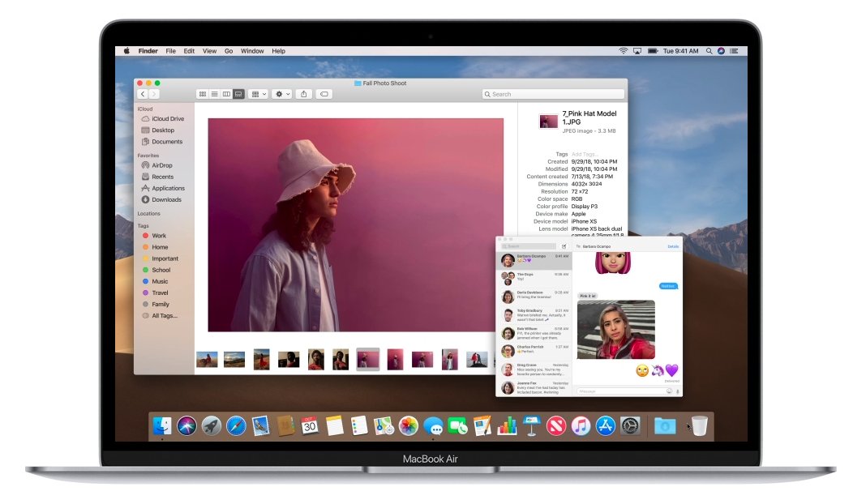Launch Siri from the Dock
This screenshot has height=504, width=853.
(186, 425)
